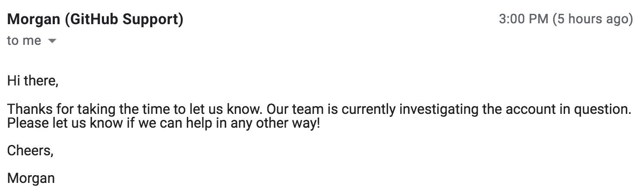Viewport: 644px width, 195px height.
Task: Click the 'Cheers,' sign-off line
Action: (30, 151)
